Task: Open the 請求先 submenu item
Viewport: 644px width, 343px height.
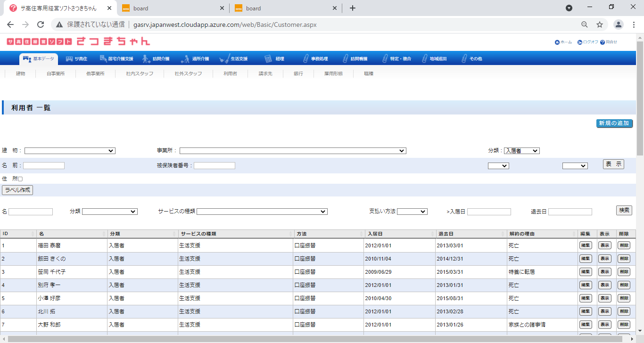Action: [x=265, y=73]
